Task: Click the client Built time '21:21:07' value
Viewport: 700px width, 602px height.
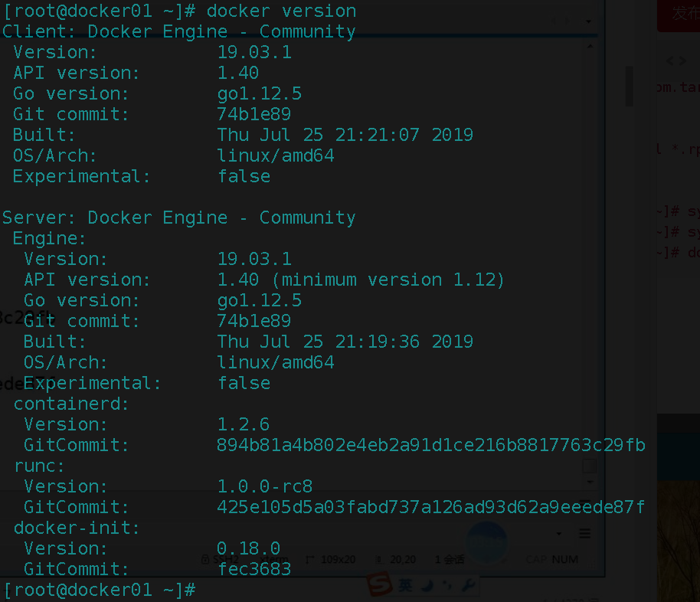Action: coord(378,135)
